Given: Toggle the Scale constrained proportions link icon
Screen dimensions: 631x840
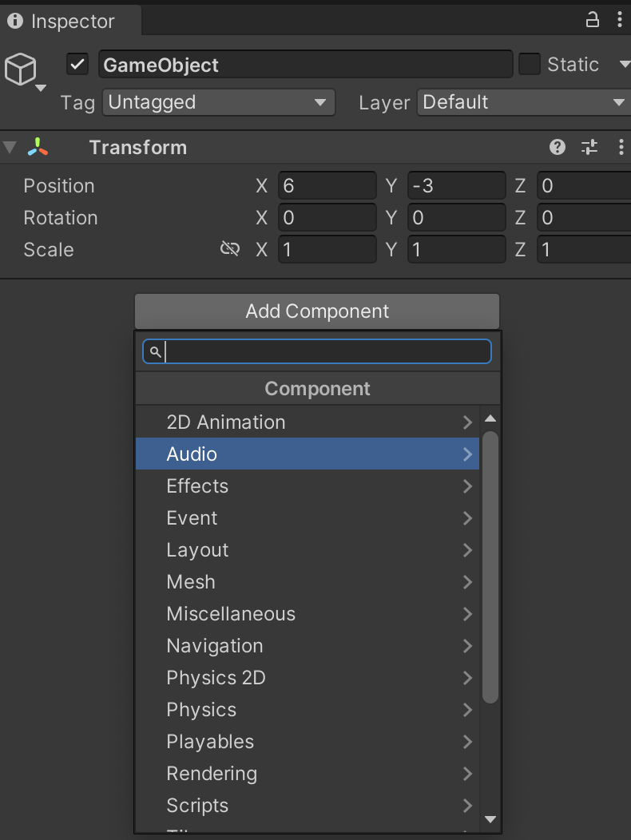Looking at the screenshot, I should [230, 249].
